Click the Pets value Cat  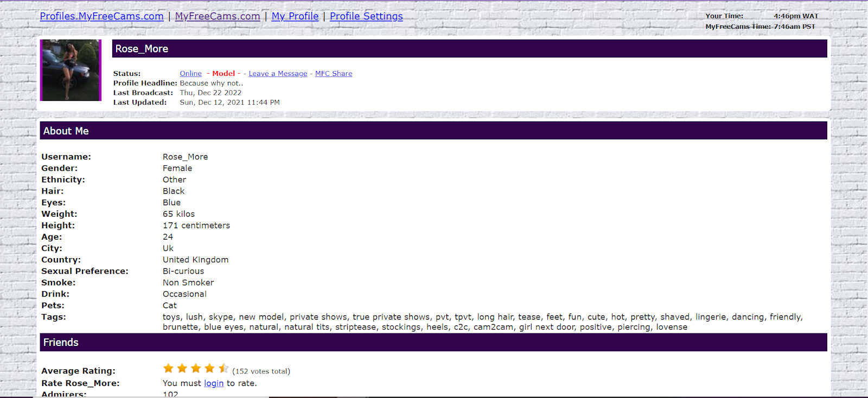click(170, 305)
